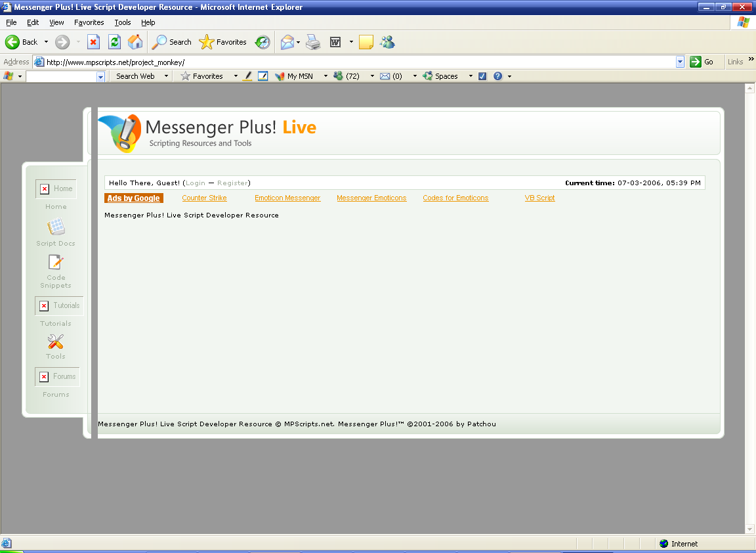The width and height of the screenshot is (756, 553).
Task: Open the Search magnifier button
Action: [172, 43]
